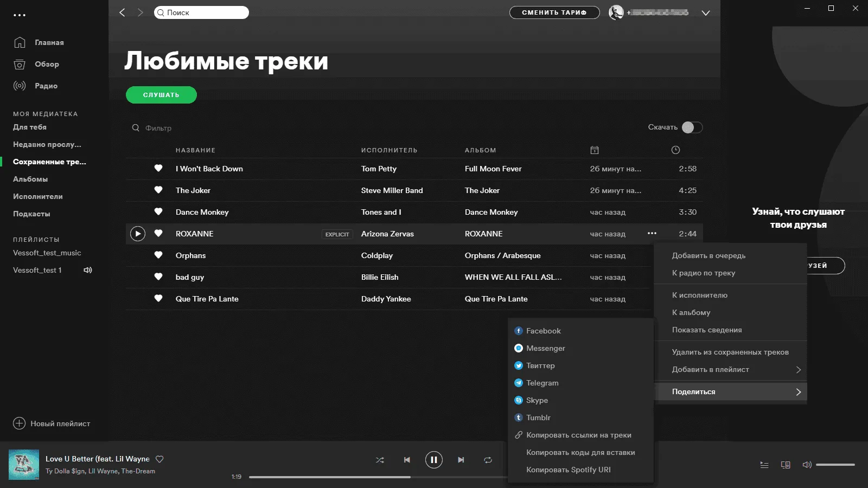Like Love U Better heart icon
Screen dimensions: 868x488
159,459
